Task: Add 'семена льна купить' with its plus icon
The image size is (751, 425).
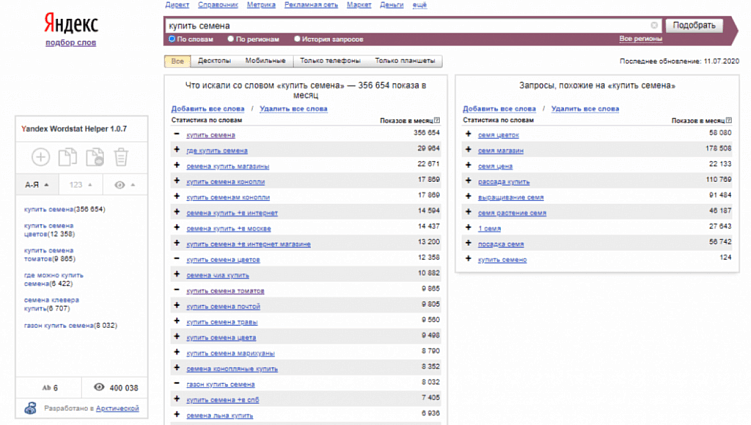Action: coord(177,414)
